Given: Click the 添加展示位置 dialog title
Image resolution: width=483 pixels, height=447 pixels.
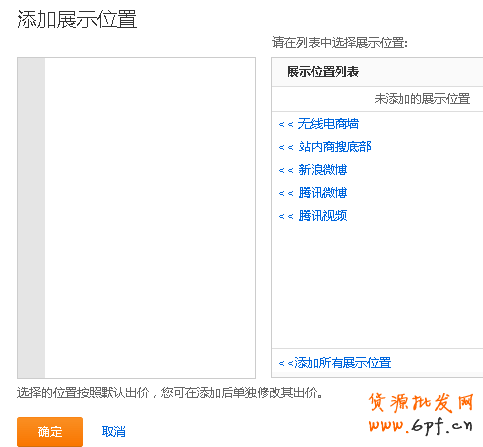Looking at the screenshot, I should coord(77,19).
